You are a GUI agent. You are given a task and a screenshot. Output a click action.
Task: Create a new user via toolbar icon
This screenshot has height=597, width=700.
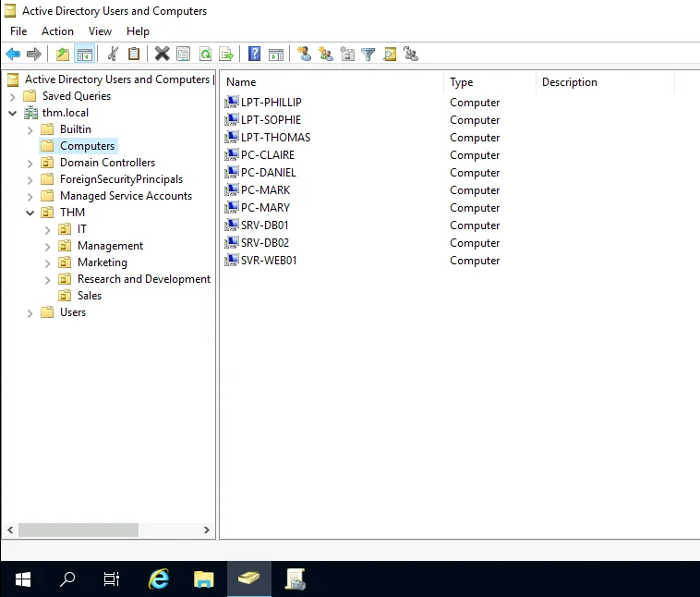coord(305,55)
